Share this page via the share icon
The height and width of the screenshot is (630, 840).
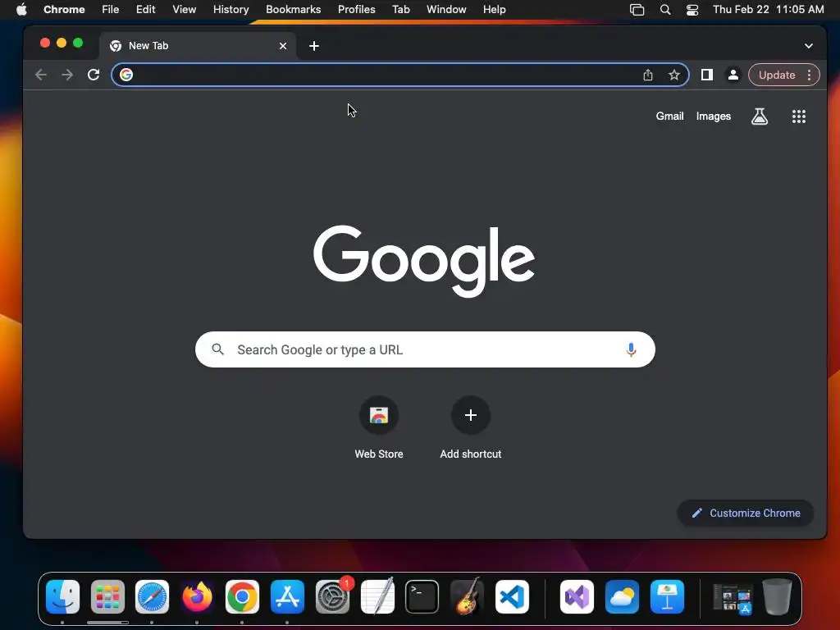(x=648, y=75)
